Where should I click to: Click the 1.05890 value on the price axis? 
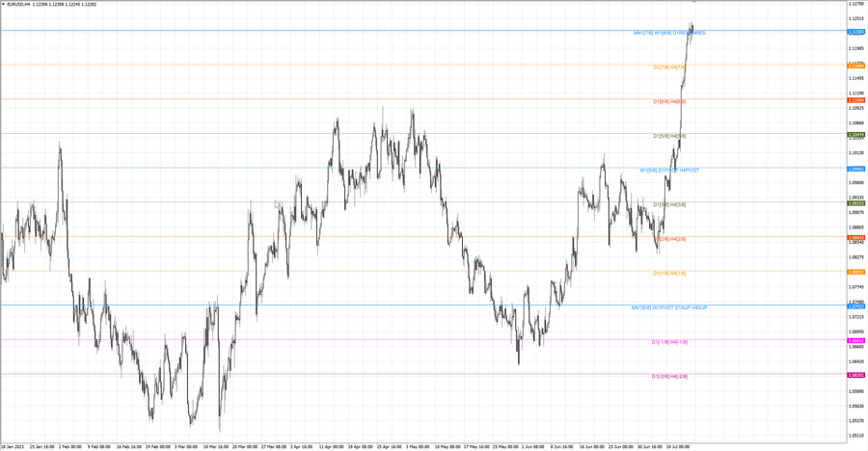coord(855,391)
